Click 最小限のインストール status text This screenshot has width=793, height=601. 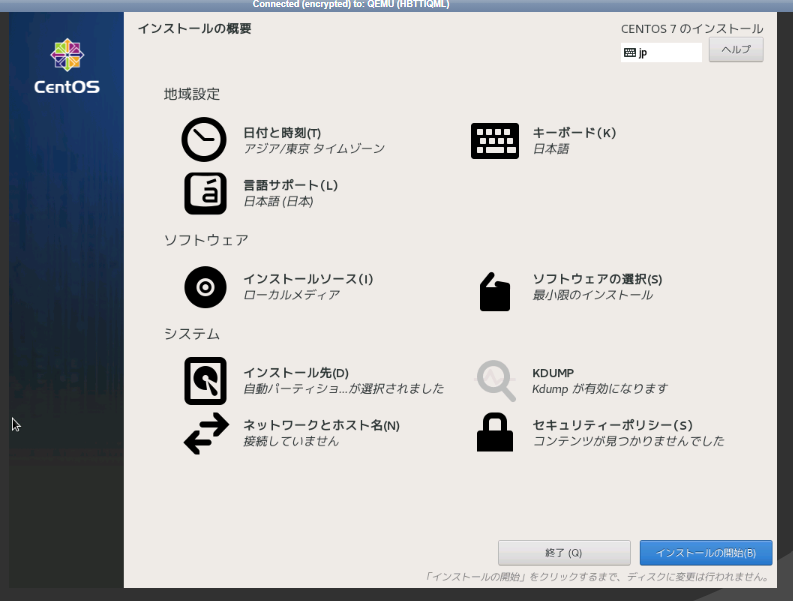tap(592, 295)
